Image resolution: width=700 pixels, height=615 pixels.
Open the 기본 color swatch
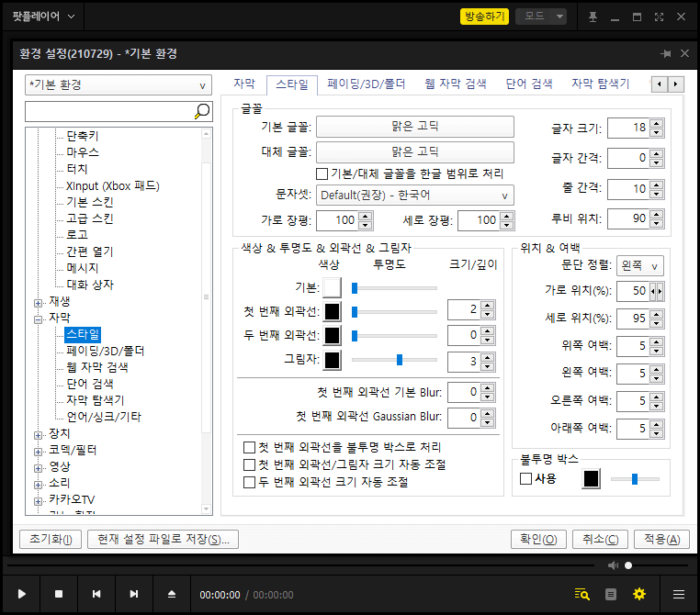333,287
